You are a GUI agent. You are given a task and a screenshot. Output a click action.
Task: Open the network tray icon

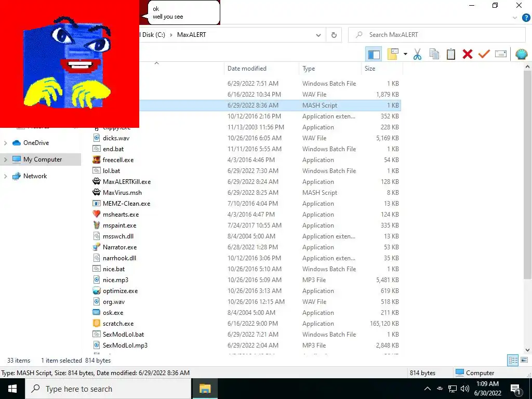coord(453,389)
